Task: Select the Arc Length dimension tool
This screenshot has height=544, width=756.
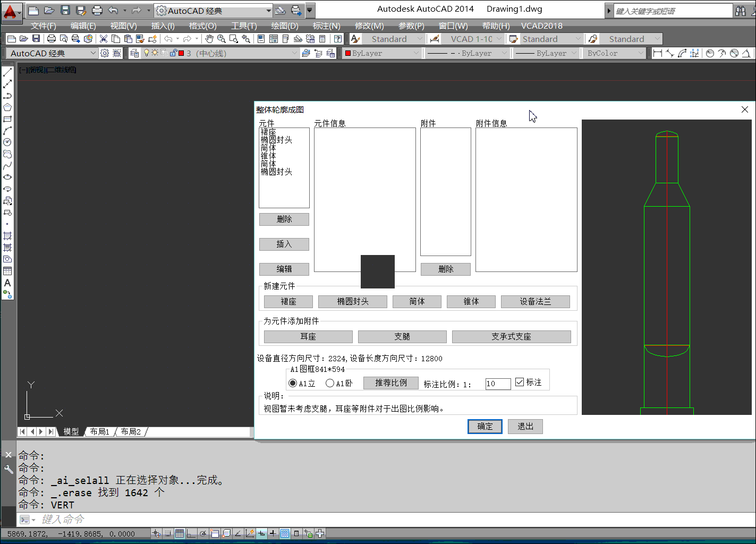Action: 682,53
